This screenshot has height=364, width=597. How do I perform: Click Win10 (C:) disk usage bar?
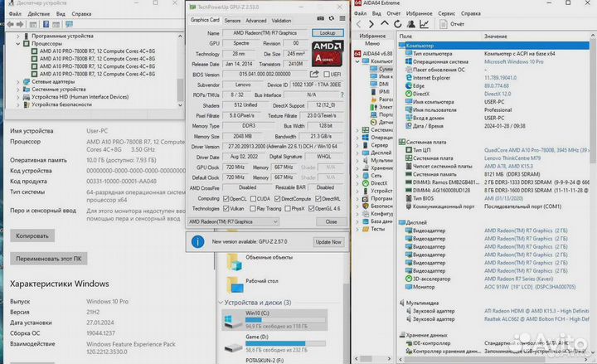pos(285,320)
